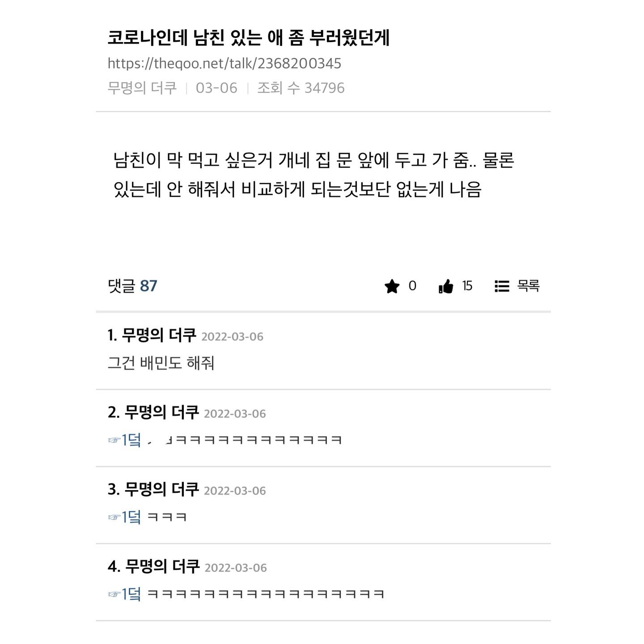The width and height of the screenshot is (644, 644).
Task: Click the thumbs-up recommend icon
Action: point(446,286)
